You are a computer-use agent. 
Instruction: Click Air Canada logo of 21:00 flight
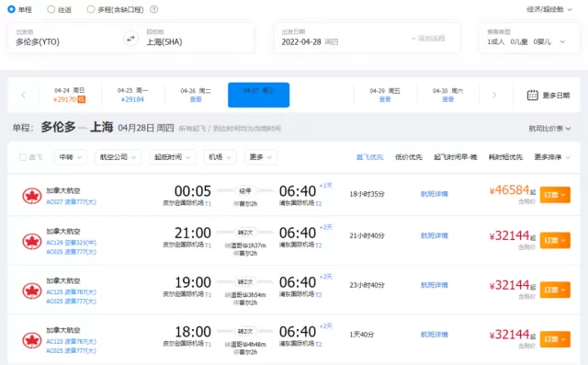(x=32, y=241)
